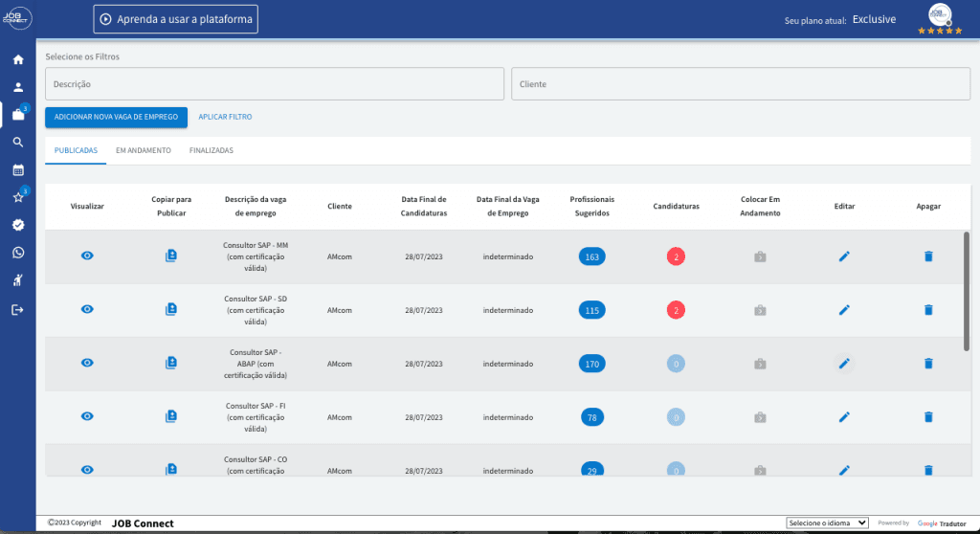Edit the Consultor SAP - FI job
Image resolution: width=980 pixels, height=534 pixels.
pos(844,417)
